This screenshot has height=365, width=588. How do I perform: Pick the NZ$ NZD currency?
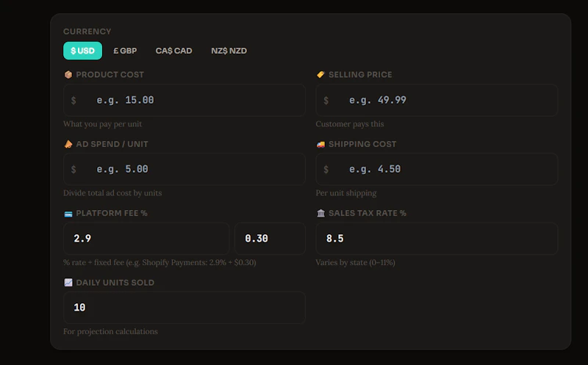click(229, 51)
